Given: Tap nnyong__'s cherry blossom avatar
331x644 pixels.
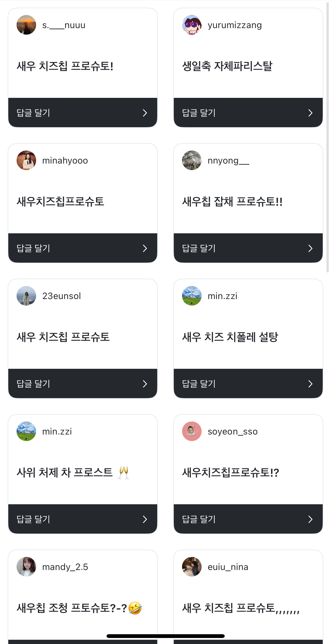Looking at the screenshot, I should 192,160.
